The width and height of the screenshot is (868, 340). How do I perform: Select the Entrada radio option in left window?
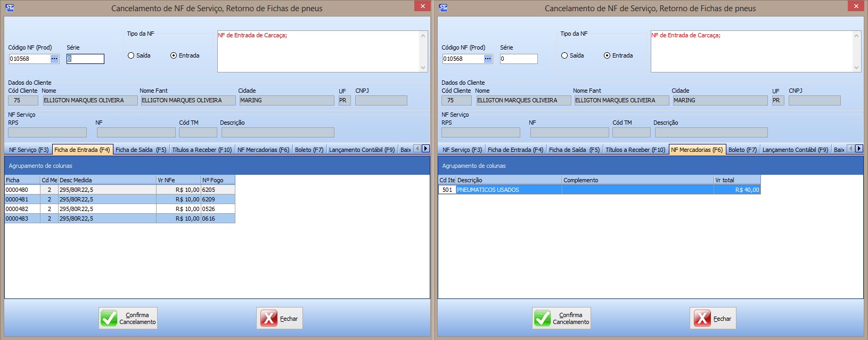(174, 55)
